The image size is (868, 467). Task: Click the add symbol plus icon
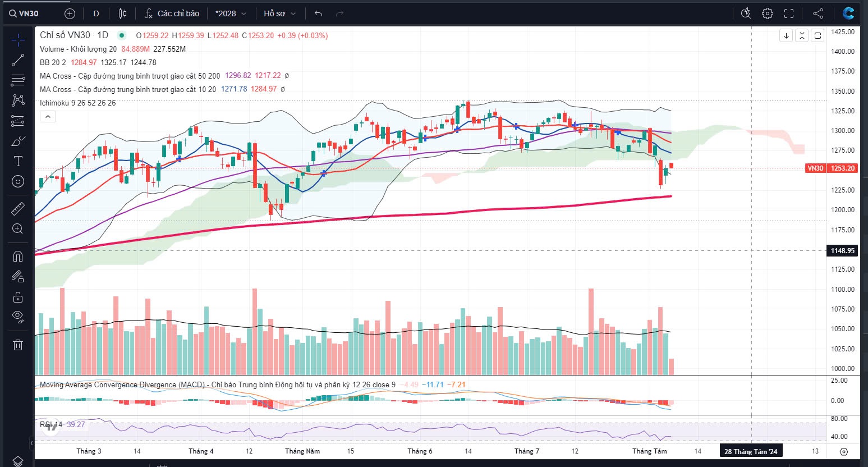click(x=70, y=13)
